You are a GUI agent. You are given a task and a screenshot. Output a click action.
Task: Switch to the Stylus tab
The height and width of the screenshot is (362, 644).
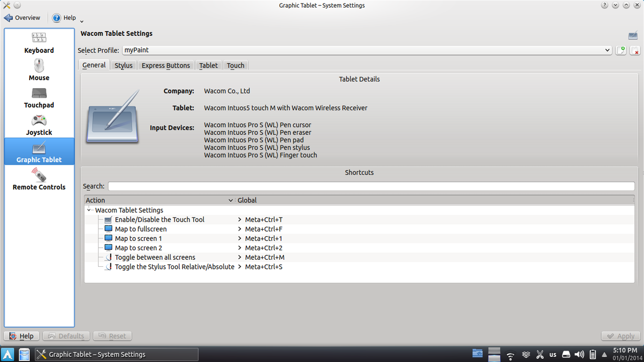pyautogui.click(x=124, y=65)
